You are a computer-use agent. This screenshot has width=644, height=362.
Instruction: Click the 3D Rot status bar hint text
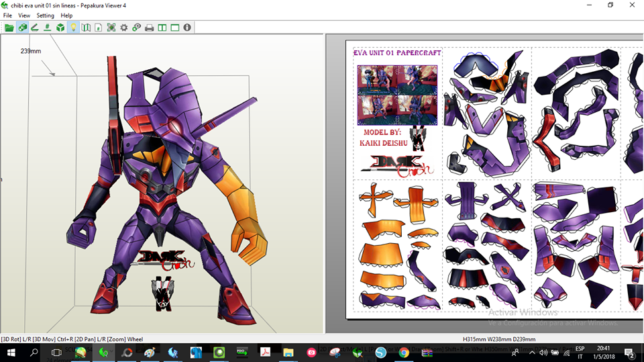[x=72, y=339]
